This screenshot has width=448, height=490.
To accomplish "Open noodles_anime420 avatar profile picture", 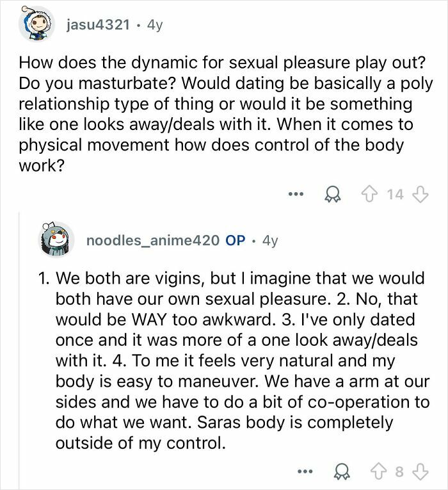I will pyautogui.click(x=56, y=240).
